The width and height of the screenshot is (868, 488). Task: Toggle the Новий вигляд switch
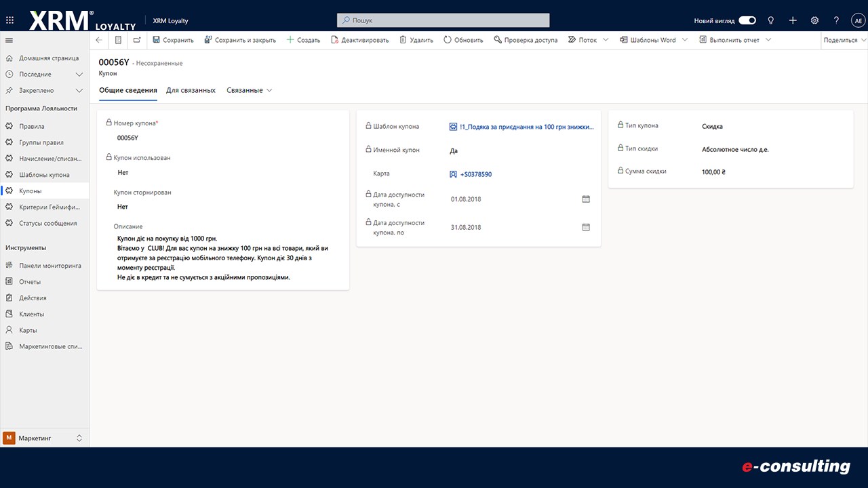click(747, 20)
